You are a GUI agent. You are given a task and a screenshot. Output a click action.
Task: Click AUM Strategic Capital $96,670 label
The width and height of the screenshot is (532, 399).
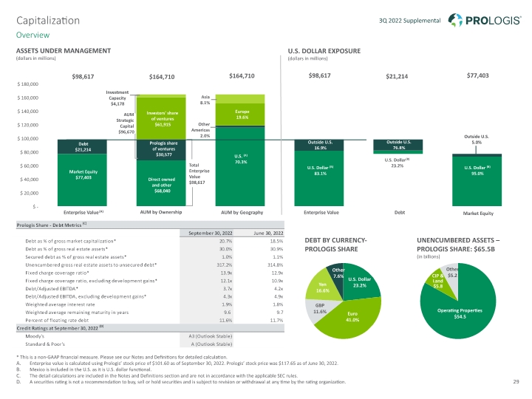(x=126, y=123)
